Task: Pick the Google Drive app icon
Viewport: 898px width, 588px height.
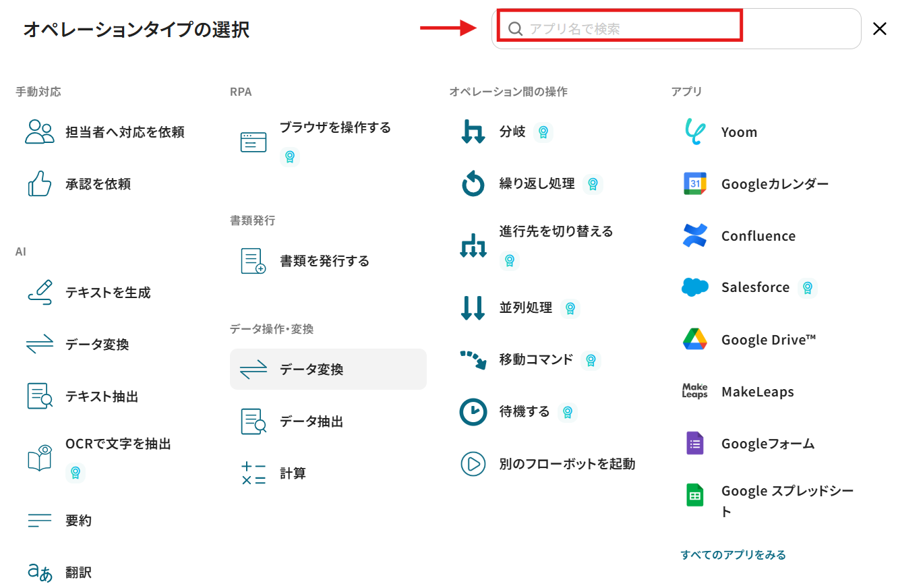Action: tap(694, 339)
